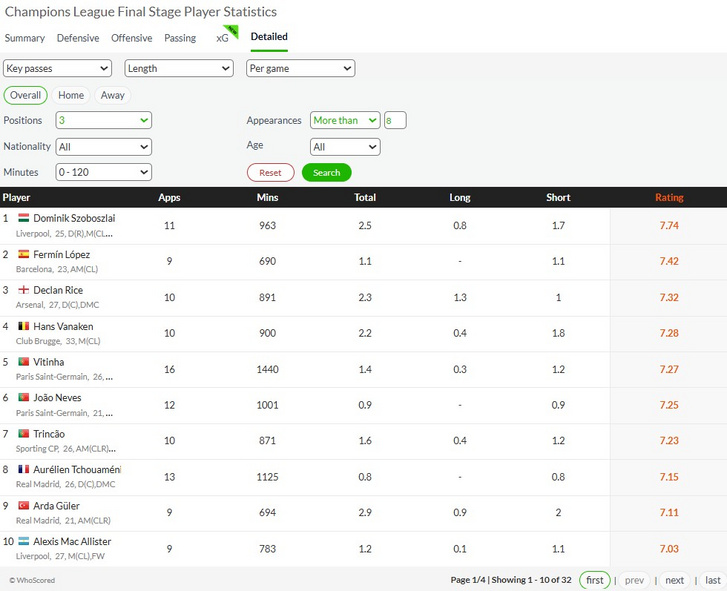Click the green Search button

click(326, 172)
